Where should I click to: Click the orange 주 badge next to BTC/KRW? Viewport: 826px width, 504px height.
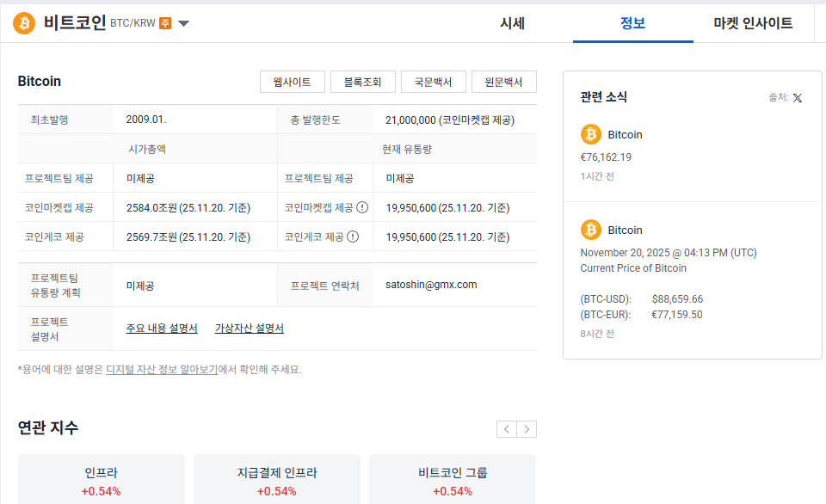(165, 23)
